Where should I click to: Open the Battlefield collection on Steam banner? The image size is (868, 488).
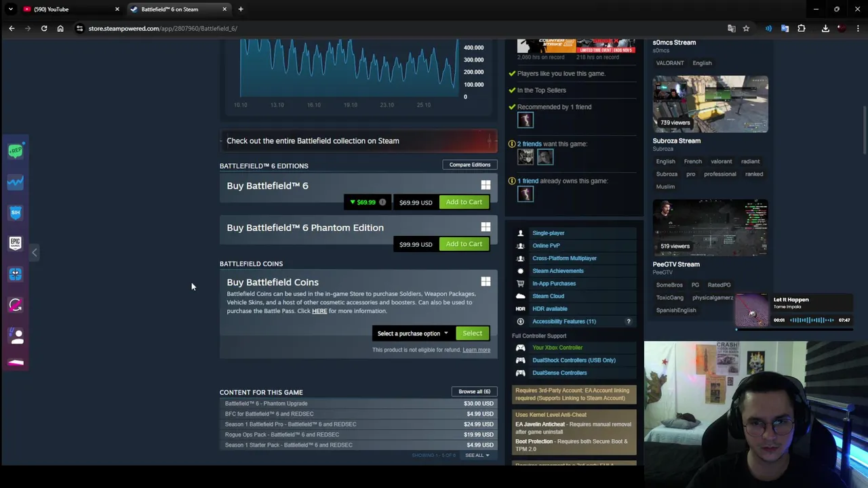pyautogui.click(x=359, y=141)
